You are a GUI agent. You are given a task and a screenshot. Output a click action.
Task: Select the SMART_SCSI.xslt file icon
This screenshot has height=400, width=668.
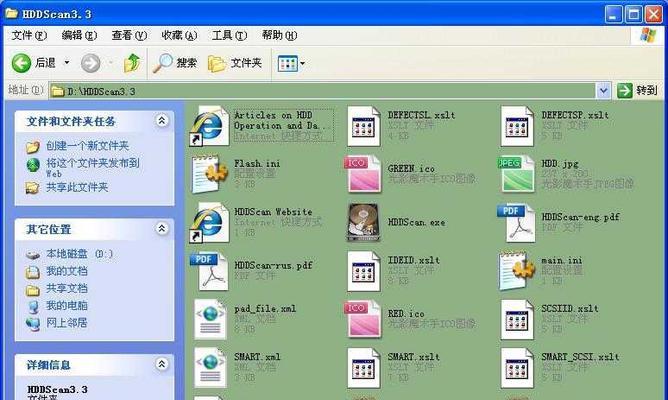(x=517, y=368)
